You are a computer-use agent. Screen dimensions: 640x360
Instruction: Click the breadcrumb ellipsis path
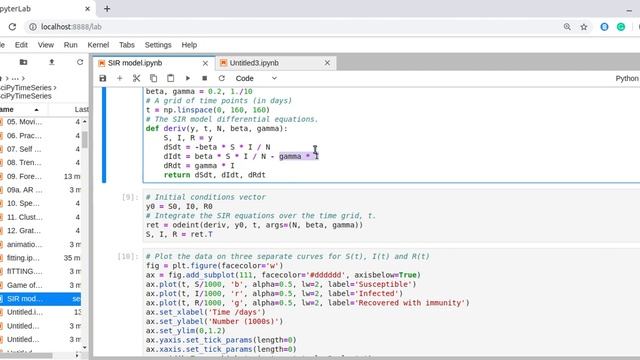(x=15, y=78)
